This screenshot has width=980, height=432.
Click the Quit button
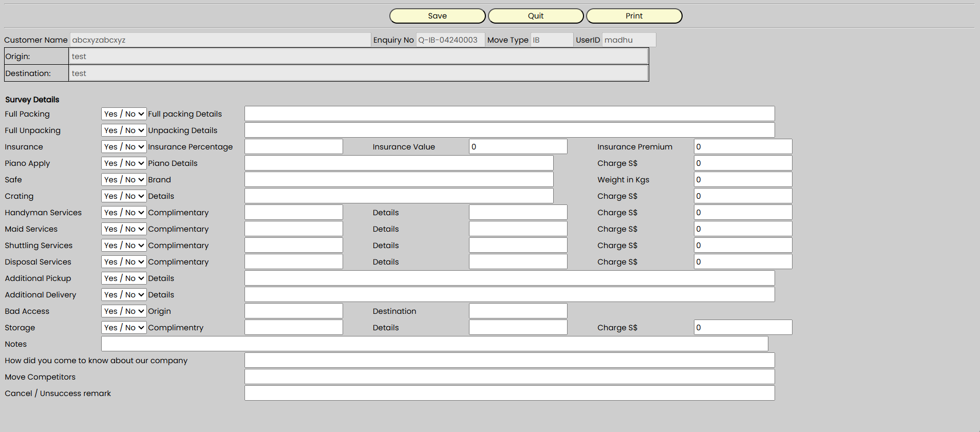[x=535, y=16]
